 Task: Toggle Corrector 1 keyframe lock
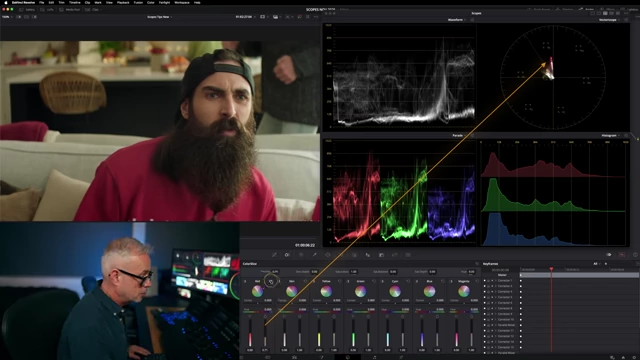pos(488,280)
